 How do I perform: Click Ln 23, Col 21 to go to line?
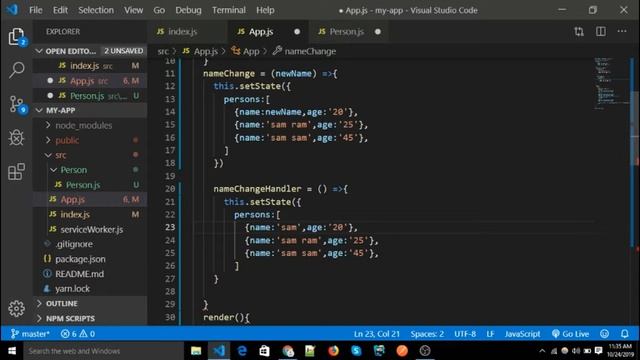(x=376, y=334)
